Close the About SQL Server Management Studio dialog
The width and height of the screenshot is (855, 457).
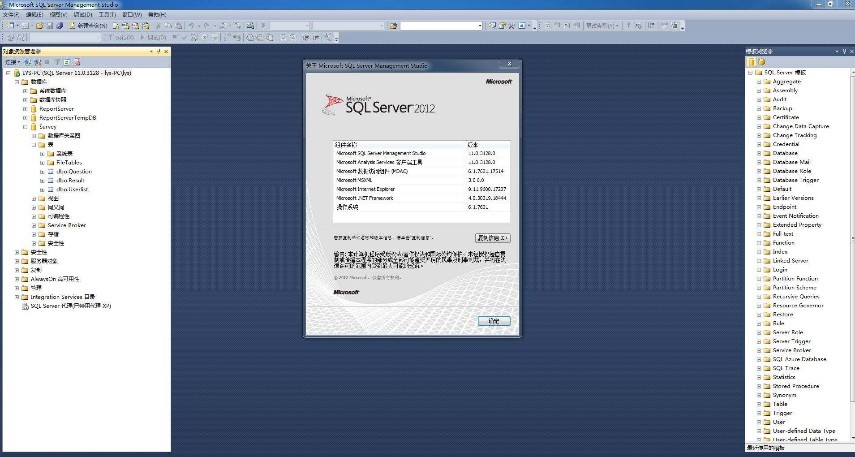(x=509, y=64)
